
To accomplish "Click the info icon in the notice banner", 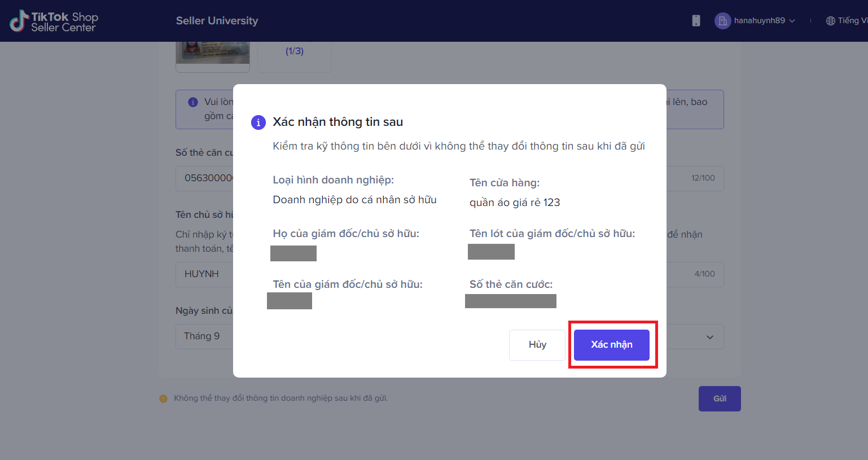I will pyautogui.click(x=193, y=102).
